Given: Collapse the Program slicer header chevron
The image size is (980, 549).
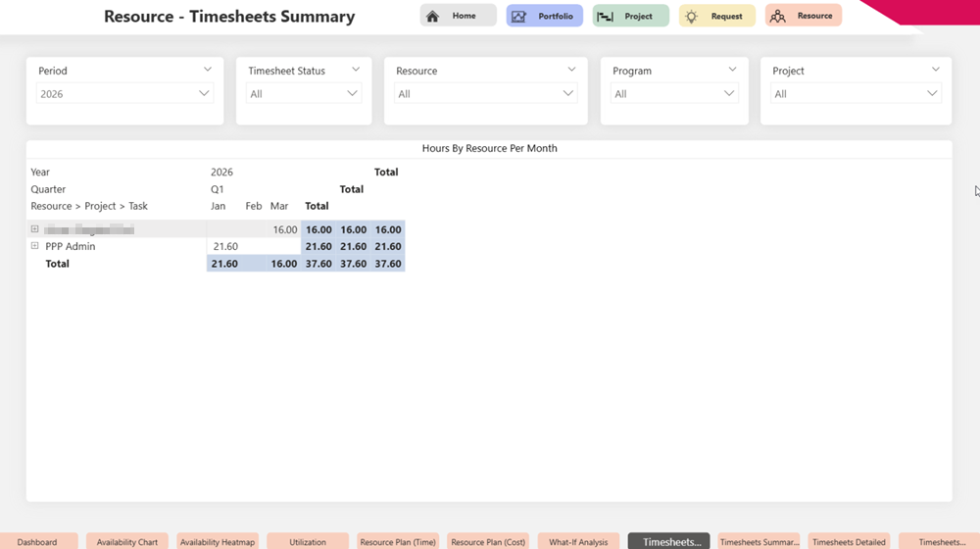Looking at the screenshot, I should [x=732, y=70].
